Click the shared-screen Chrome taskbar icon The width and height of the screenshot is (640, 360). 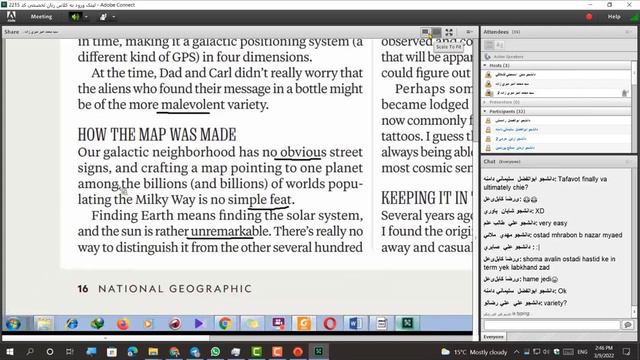pos(224,324)
